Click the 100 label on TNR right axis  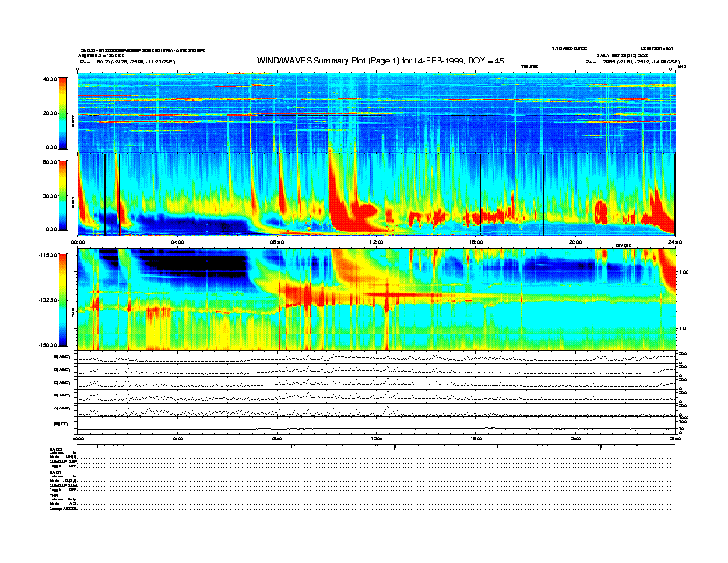683,272
